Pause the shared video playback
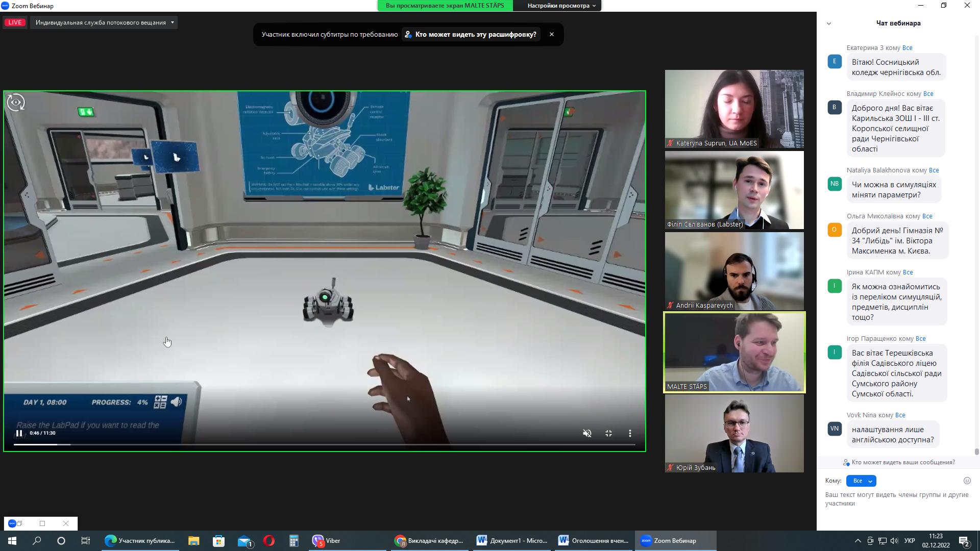Image resolution: width=980 pixels, height=551 pixels. click(19, 433)
